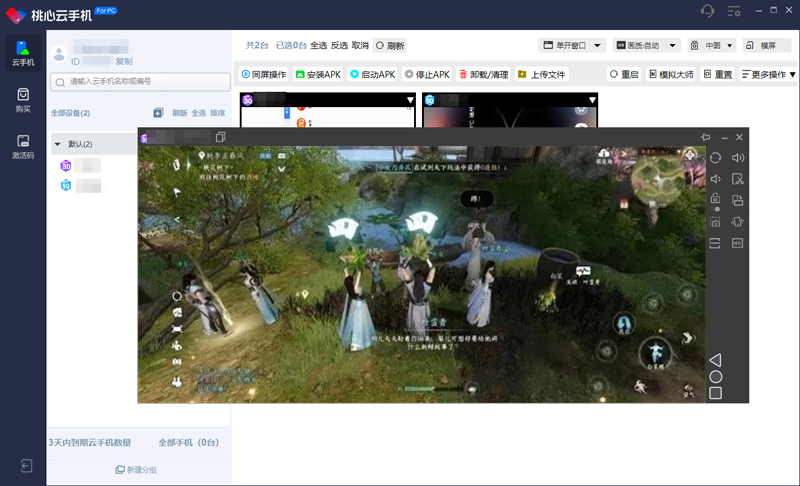Click 3天内到期云手机数量 text
Image resolution: width=800 pixels, height=486 pixels.
point(90,442)
